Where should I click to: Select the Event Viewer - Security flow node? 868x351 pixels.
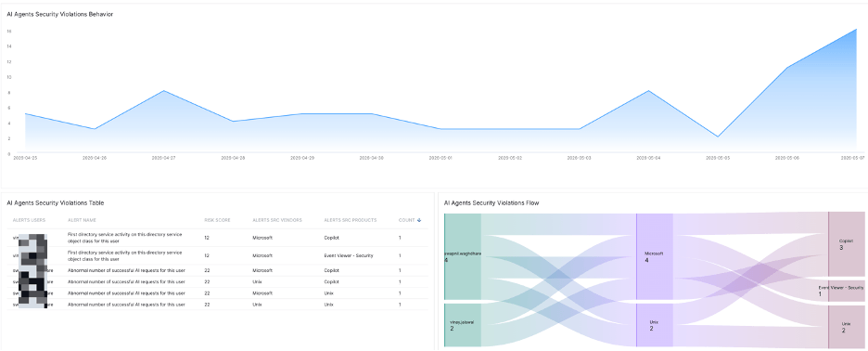pos(847,291)
